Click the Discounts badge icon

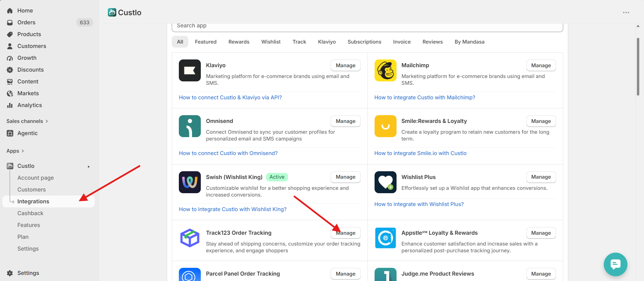[10, 70]
